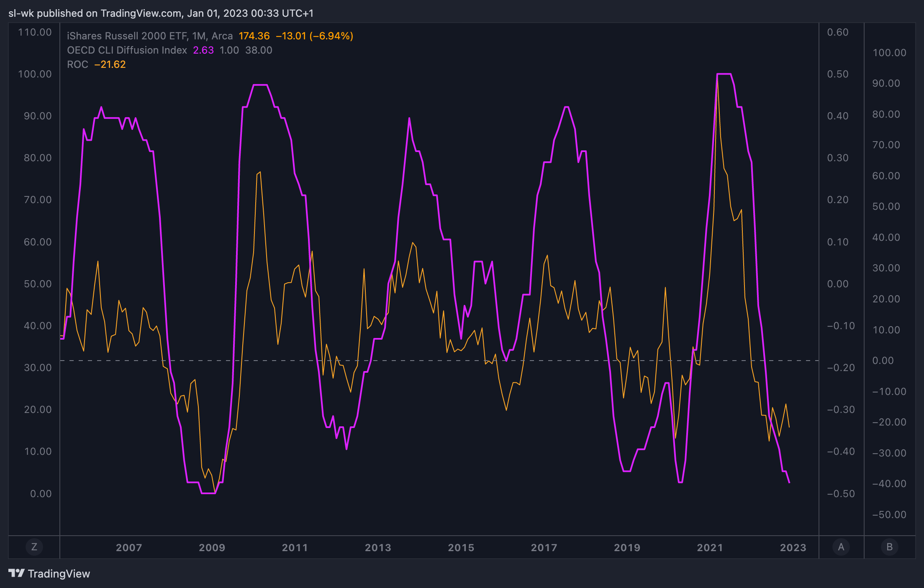Select the ROC indicator legend label
The width and height of the screenshot is (924, 588).
click(77, 64)
